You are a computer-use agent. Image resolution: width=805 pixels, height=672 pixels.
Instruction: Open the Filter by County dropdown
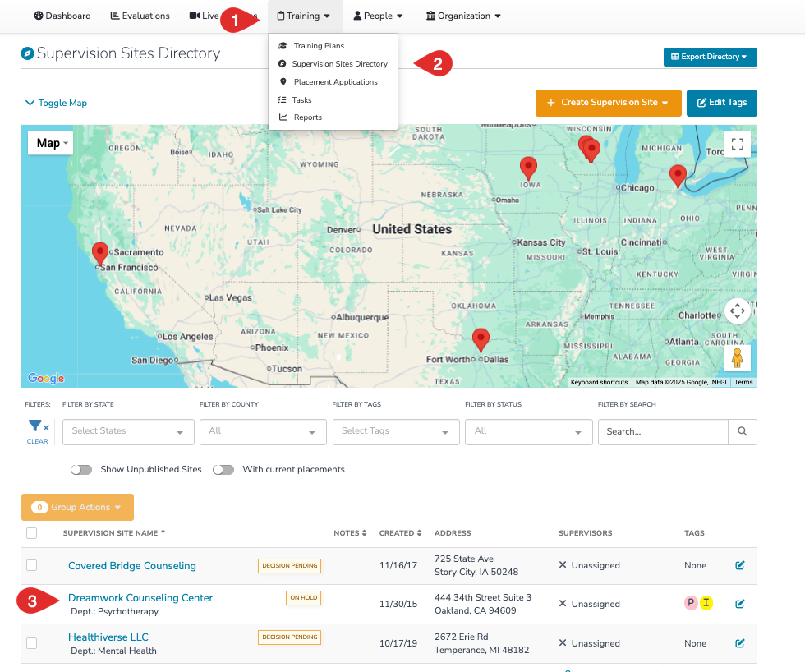pyautogui.click(x=263, y=432)
